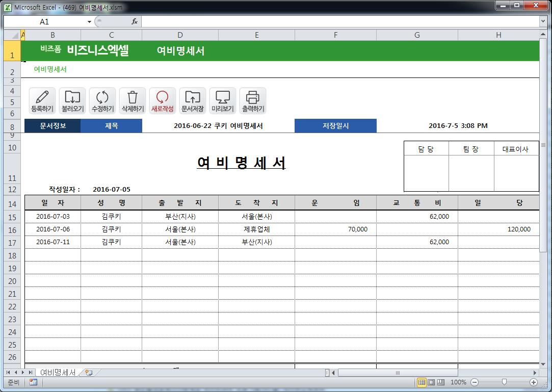Switch to Page Break Preview view

(441, 382)
